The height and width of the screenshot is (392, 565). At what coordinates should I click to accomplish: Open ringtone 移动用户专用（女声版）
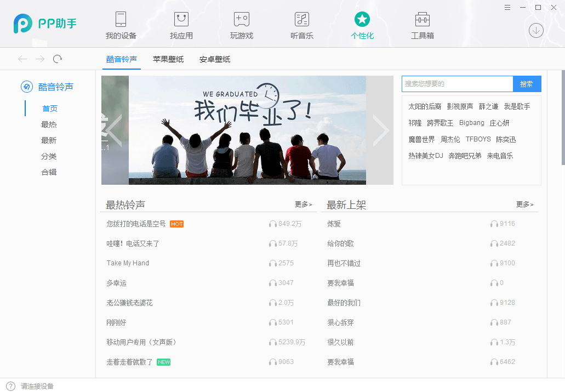click(x=142, y=342)
